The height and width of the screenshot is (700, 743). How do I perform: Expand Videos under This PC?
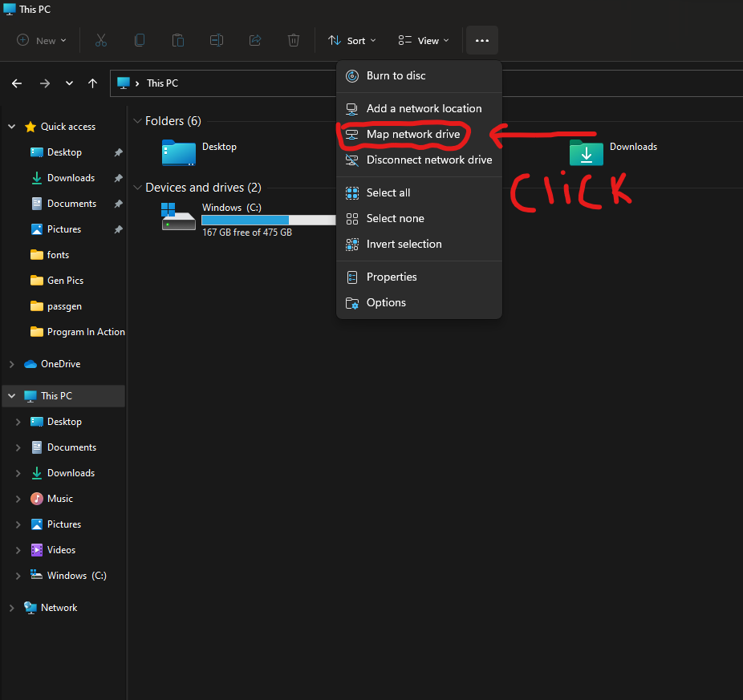click(18, 550)
